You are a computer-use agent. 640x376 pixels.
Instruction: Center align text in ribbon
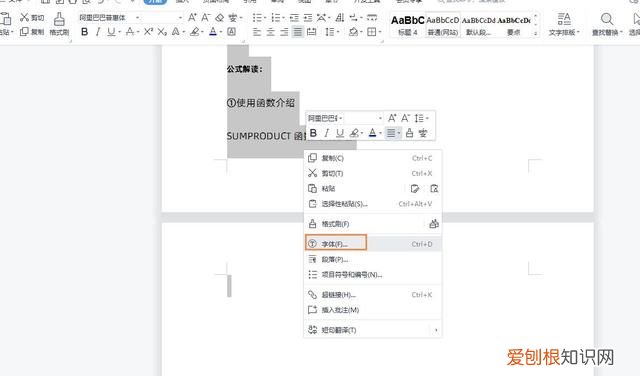click(x=271, y=32)
